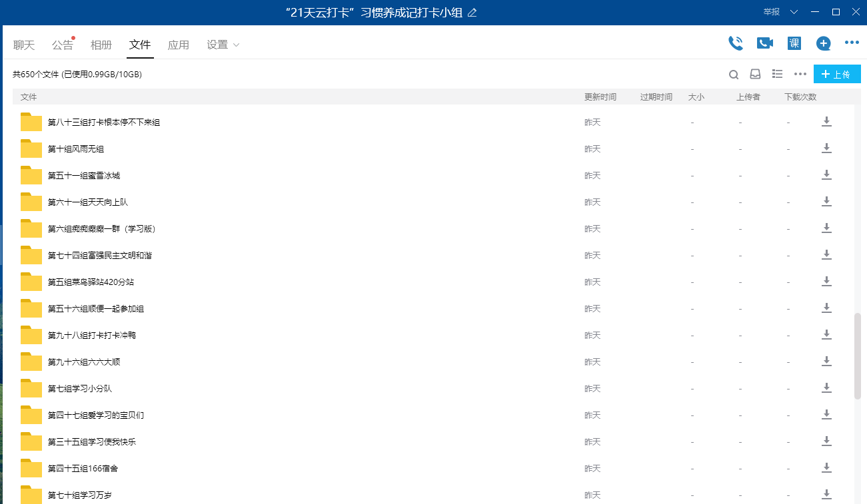Click the 举报 report link
Viewport: 867px width, 504px height.
point(772,12)
